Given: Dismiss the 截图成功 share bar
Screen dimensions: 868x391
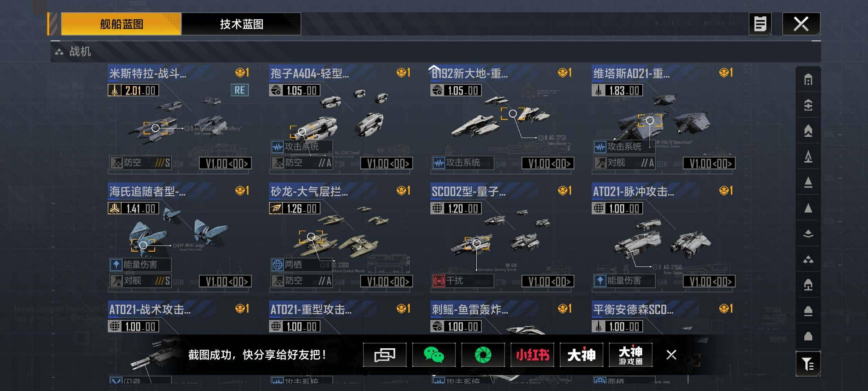Looking at the screenshot, I should [x=671, y=355].
